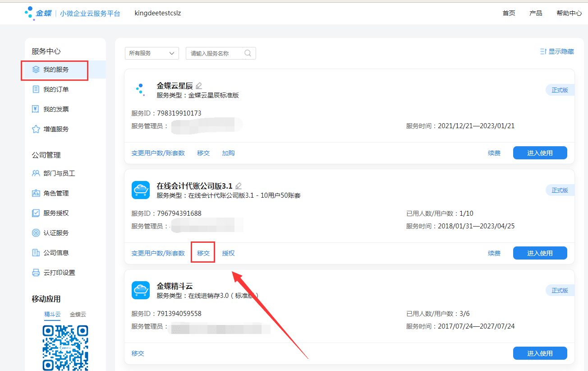588x371 pixels.
Task: Click the layers icon beside 我的服务
Action: (x=36, y=70)
